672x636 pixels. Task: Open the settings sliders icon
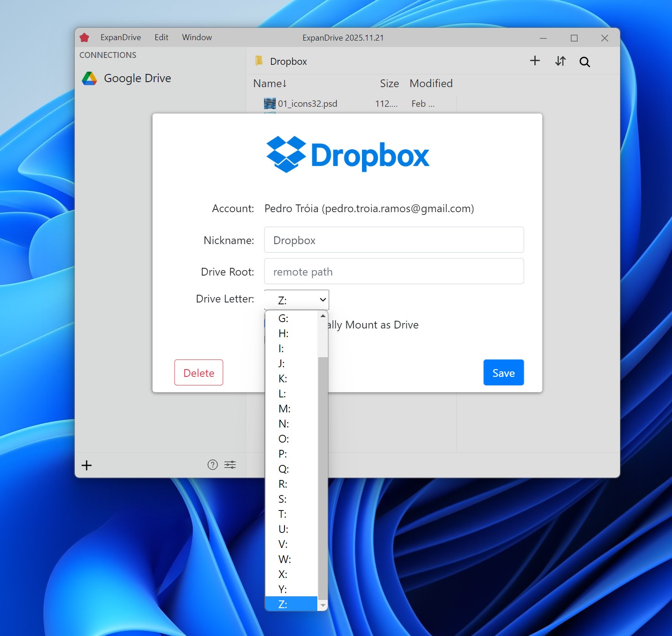230,465
